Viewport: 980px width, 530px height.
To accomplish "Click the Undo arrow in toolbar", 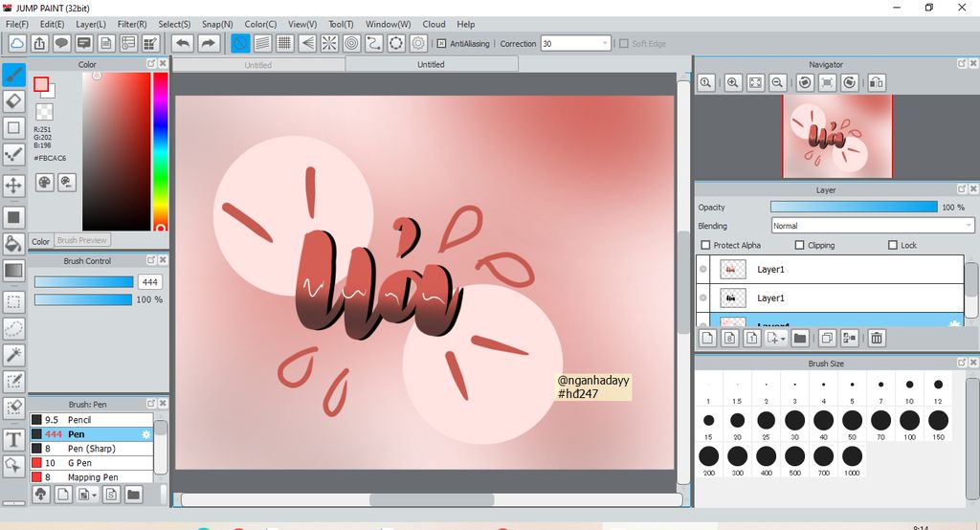I will [x=183, y=43].
